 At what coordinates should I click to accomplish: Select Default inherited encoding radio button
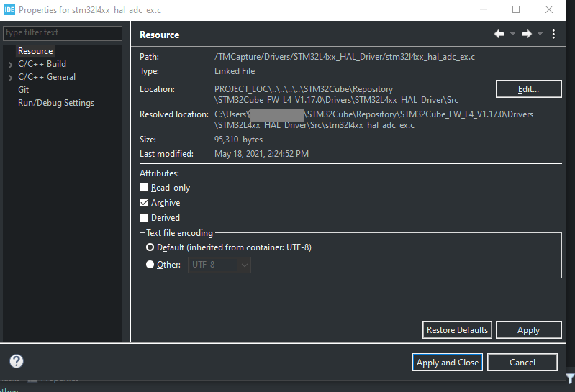coord(150,247)
